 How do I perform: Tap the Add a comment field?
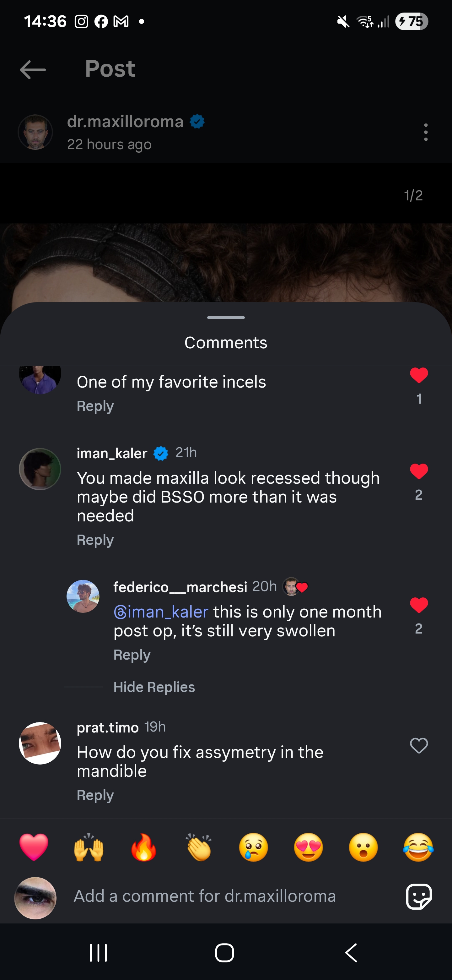(228, 896)
